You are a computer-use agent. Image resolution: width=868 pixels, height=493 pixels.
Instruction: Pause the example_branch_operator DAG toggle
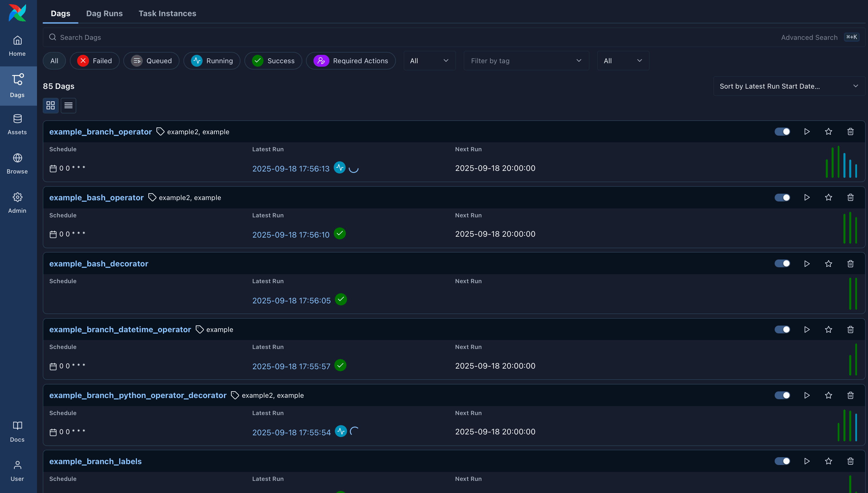(x=782, y=132)
